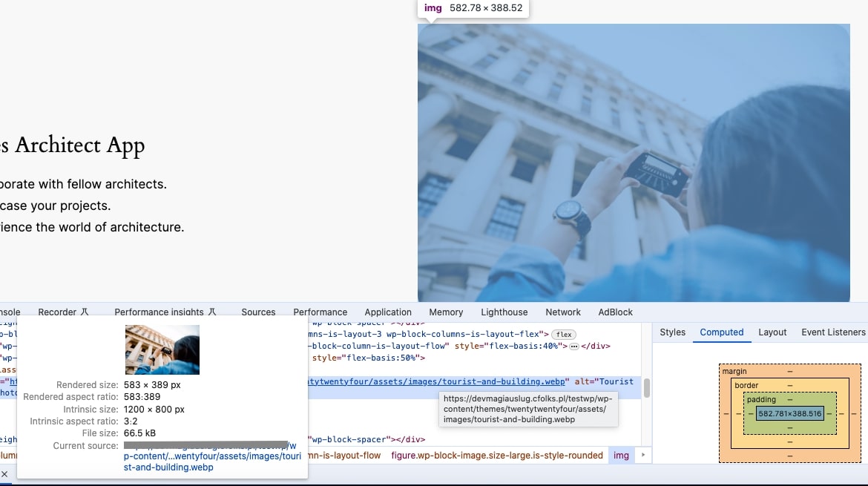868x486 pixels.
Task: Expand the collapsed ellipsis in flex-basis:40% div
Action: click(573, 347)
